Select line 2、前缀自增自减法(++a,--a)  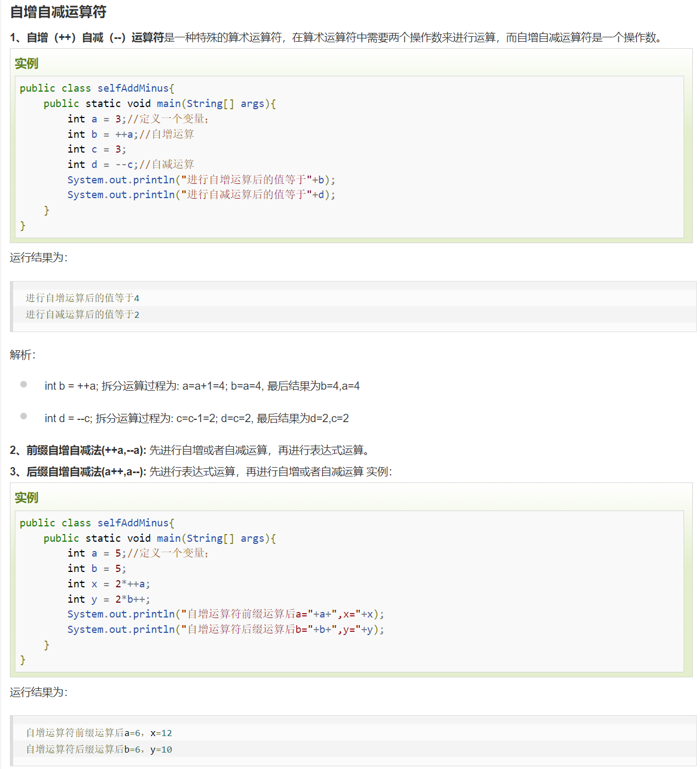191,451
